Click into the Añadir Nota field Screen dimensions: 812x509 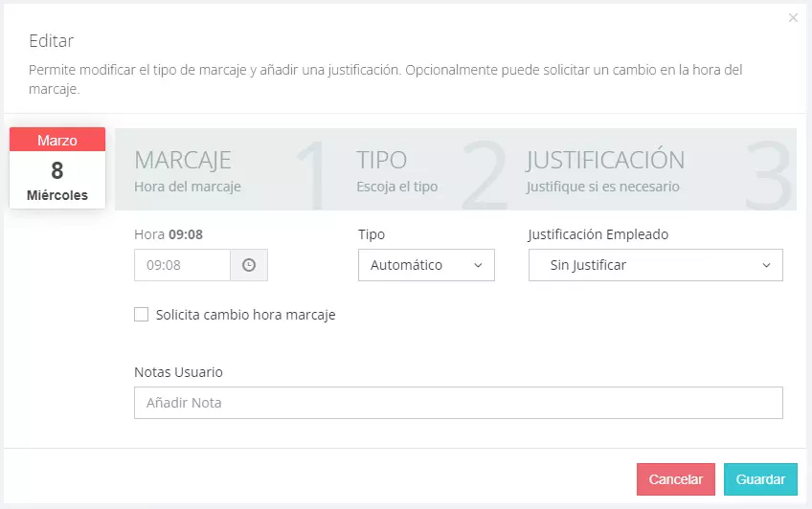[x=459, y=403]
